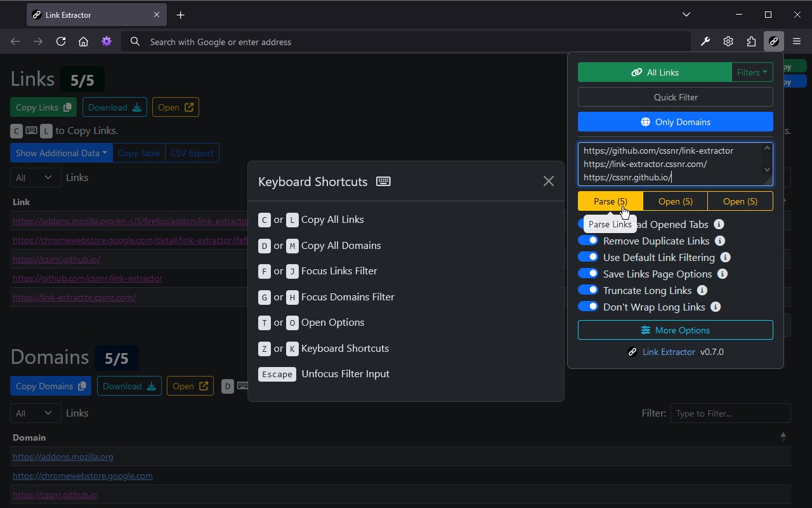Open the browser wrench tools icon
Screen dimensions: 812x508
[x=705, y=42]
